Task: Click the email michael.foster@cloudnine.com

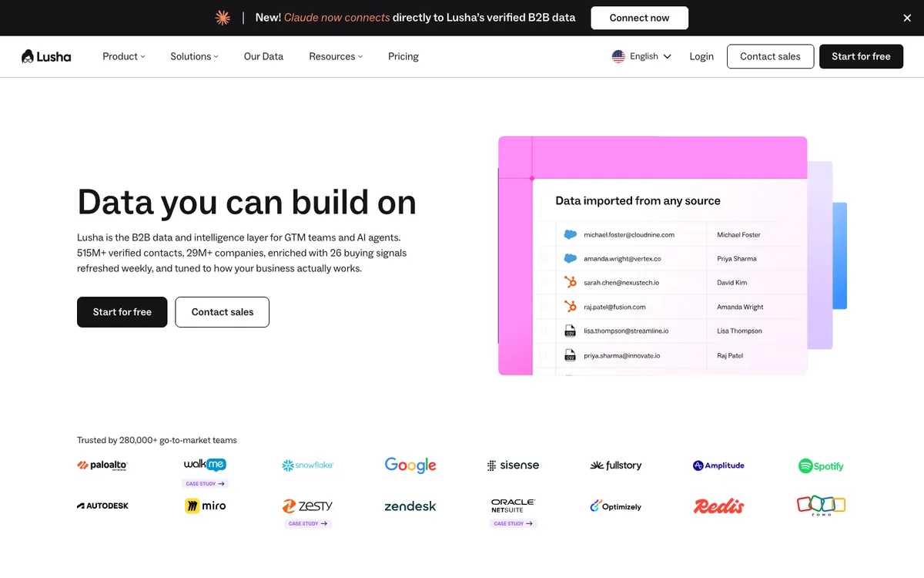Action: click(629, 234)
